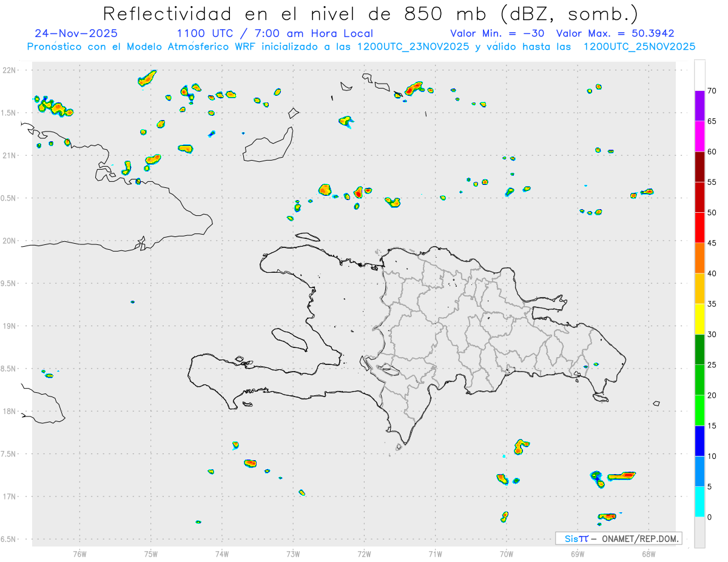The height and width of the screenshot is (562, 728).
Task: Click the latitude axis label "18N"
Action: pyautogui.click(x=10, y=411)
